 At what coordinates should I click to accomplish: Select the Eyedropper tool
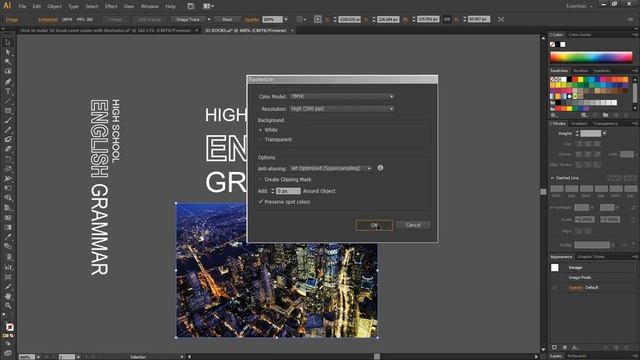click(8, 237)
